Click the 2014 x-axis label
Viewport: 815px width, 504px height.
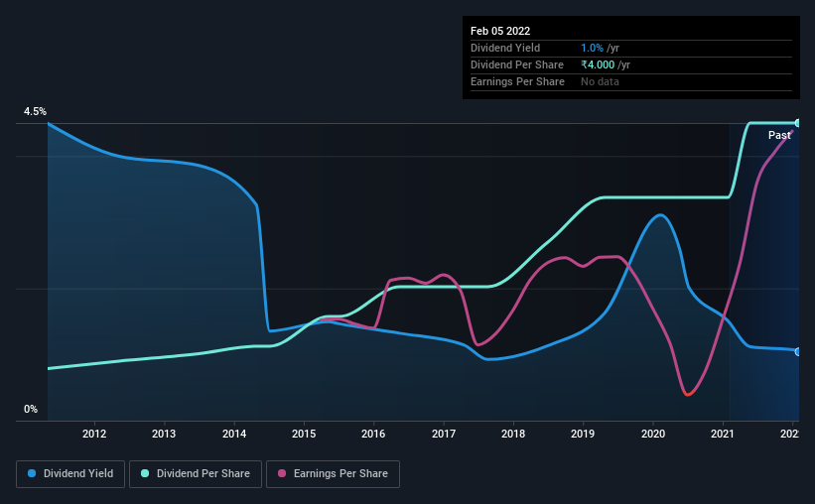point(234,434)
